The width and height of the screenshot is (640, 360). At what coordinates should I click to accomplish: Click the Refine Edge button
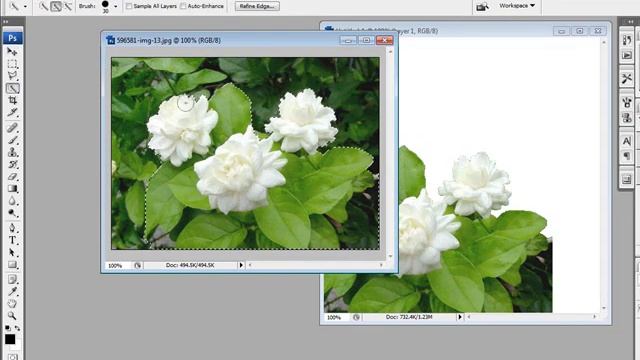257,6
